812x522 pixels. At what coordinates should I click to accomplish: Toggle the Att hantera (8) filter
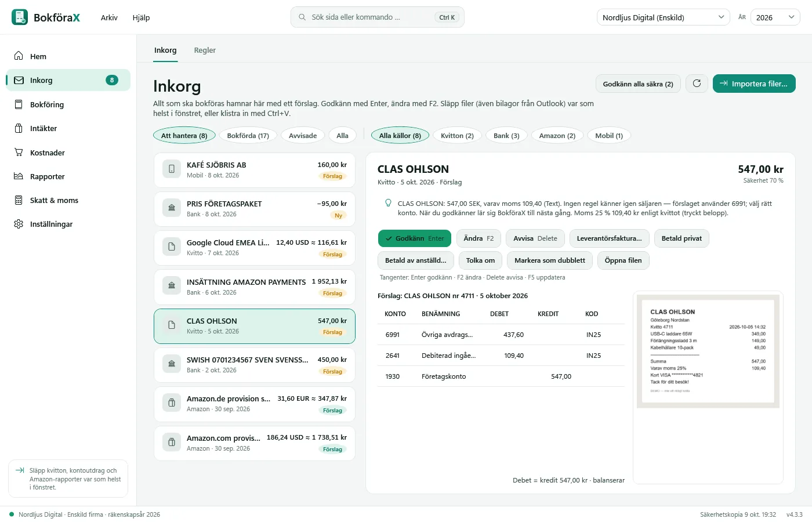(x=184, y=136)
